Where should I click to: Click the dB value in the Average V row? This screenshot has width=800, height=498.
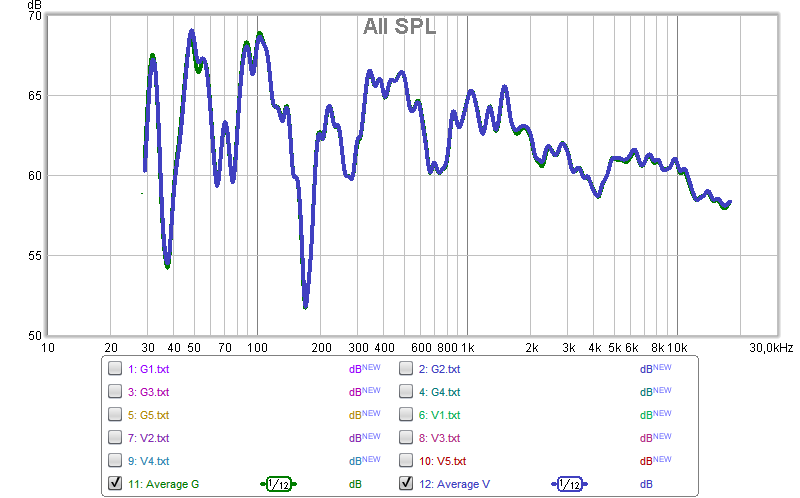[646, 484]
